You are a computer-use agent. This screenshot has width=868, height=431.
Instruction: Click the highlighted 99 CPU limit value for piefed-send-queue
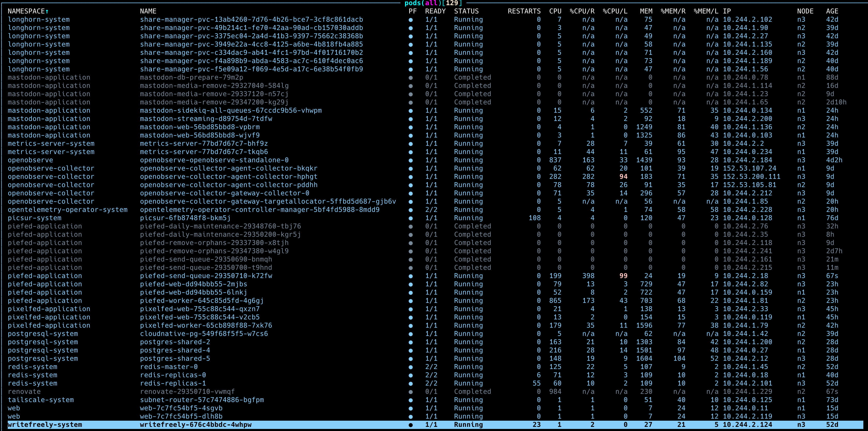(623, 275)
